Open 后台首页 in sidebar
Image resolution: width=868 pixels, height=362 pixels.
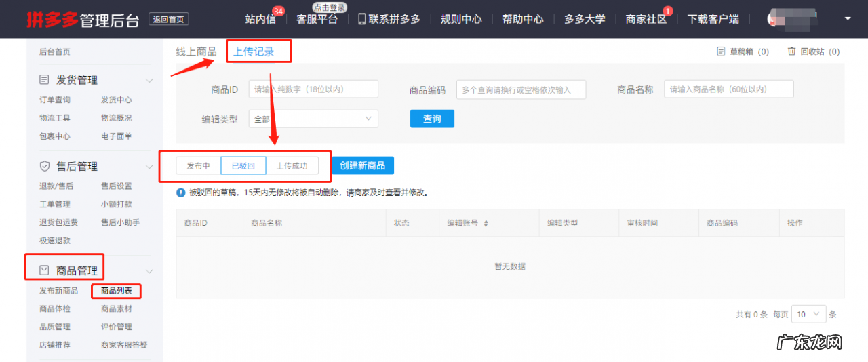(x=55, y=52)
